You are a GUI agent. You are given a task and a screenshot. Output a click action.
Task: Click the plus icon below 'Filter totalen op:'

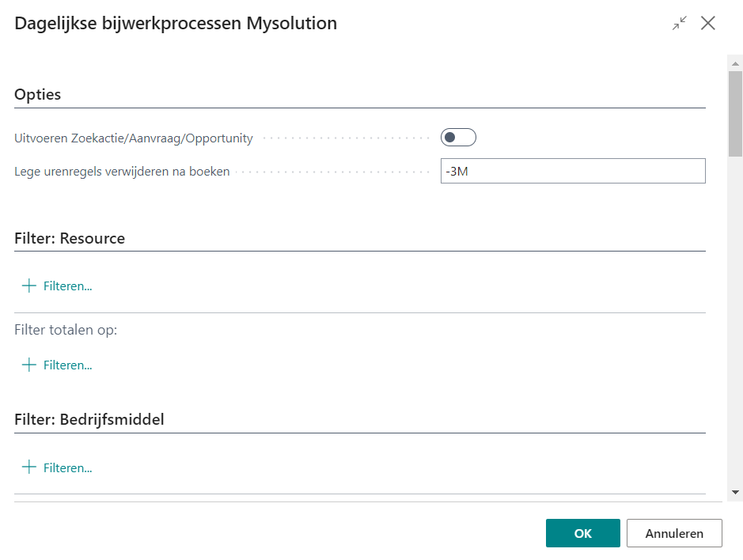29,365
